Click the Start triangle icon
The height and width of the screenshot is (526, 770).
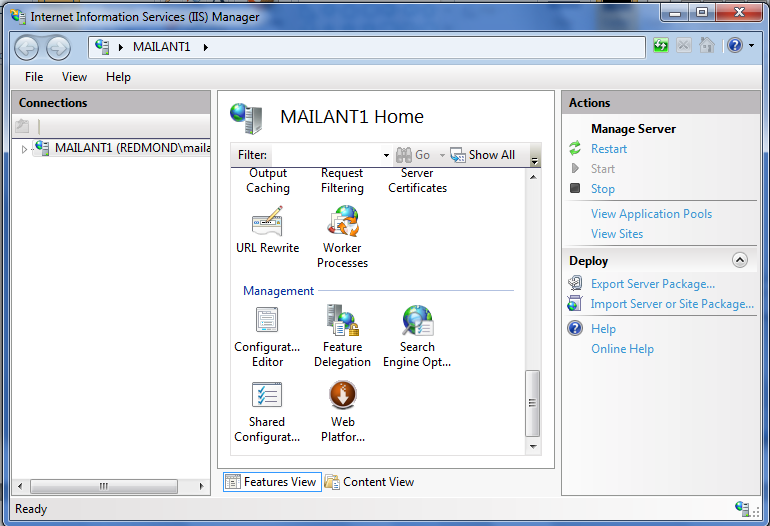[575, 168]
